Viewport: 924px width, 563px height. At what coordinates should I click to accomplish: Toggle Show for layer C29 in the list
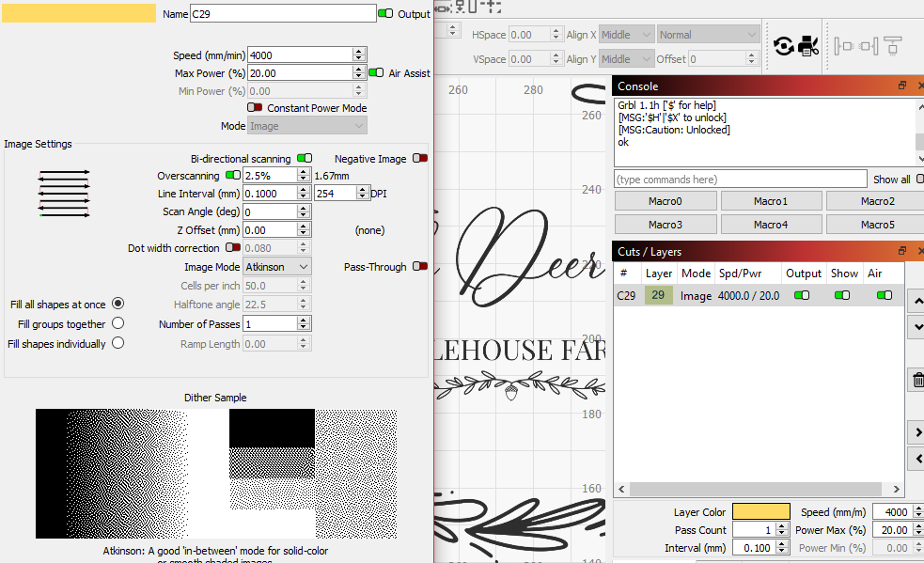pos(842,295)
